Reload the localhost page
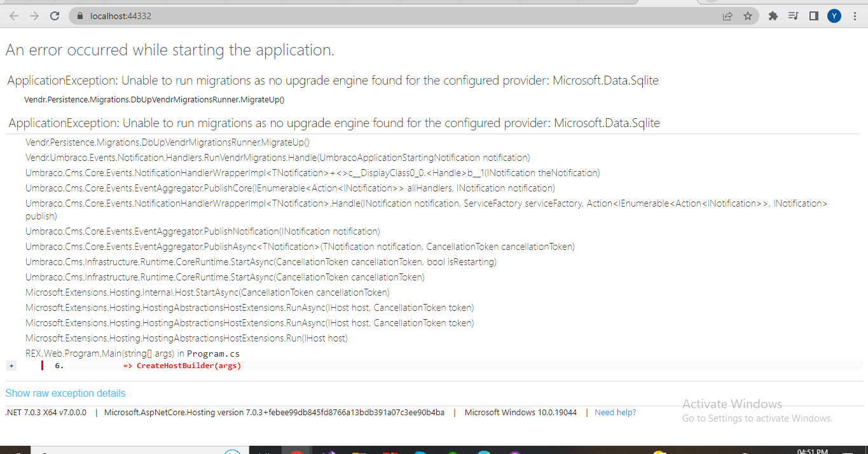868x454 pixels. click(55, 16)
